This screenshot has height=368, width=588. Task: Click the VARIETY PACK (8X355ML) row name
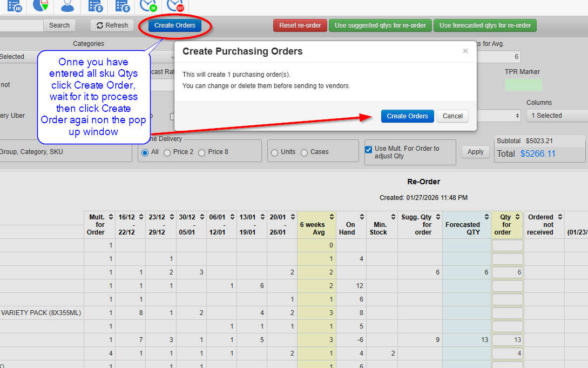[41, 312]
